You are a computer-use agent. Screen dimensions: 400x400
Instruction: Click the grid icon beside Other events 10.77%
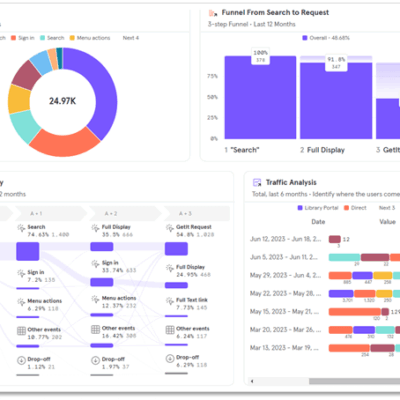point(21,331)
